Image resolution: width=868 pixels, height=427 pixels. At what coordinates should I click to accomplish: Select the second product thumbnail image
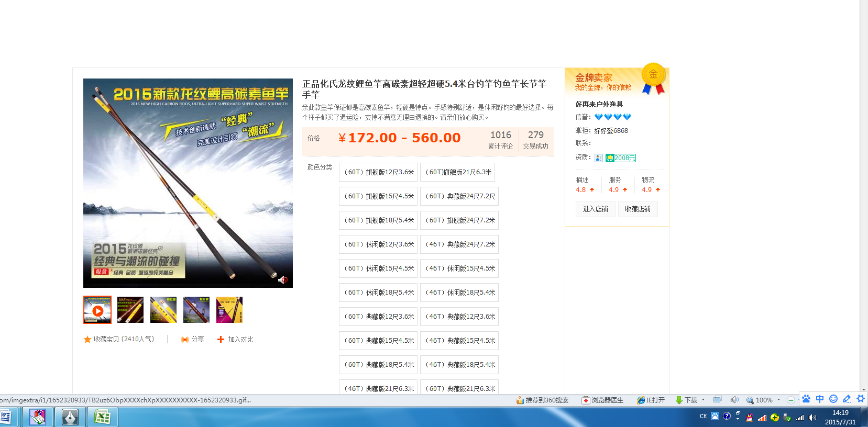(x=130, y=310)
